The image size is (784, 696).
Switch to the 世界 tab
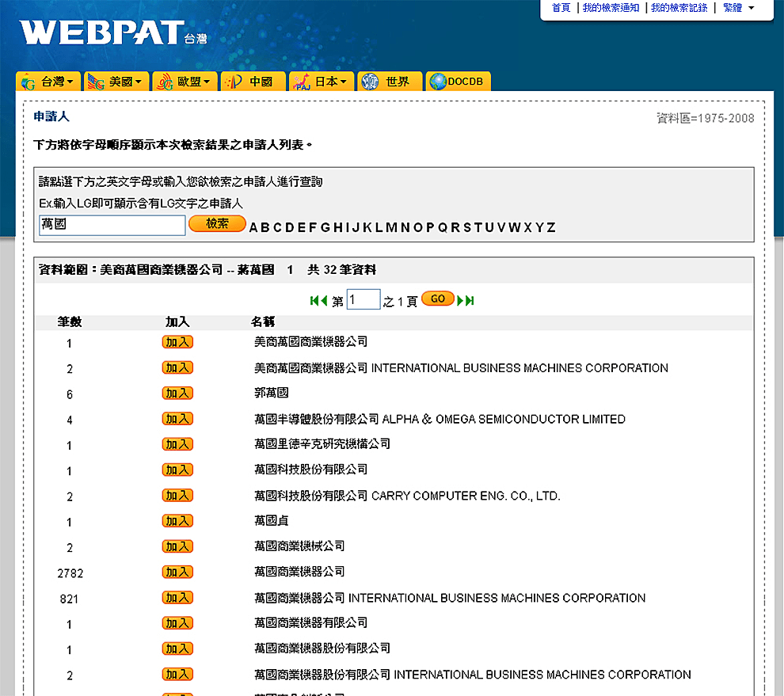390,82
